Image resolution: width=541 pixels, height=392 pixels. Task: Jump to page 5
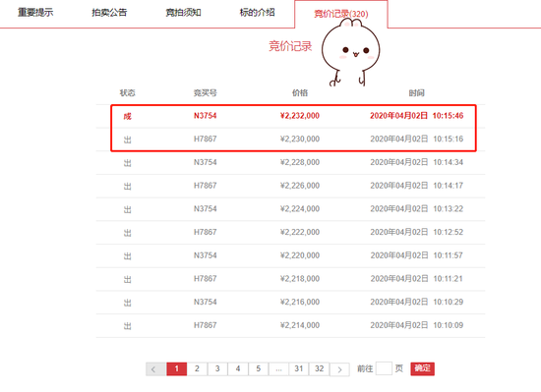[258, 369]
